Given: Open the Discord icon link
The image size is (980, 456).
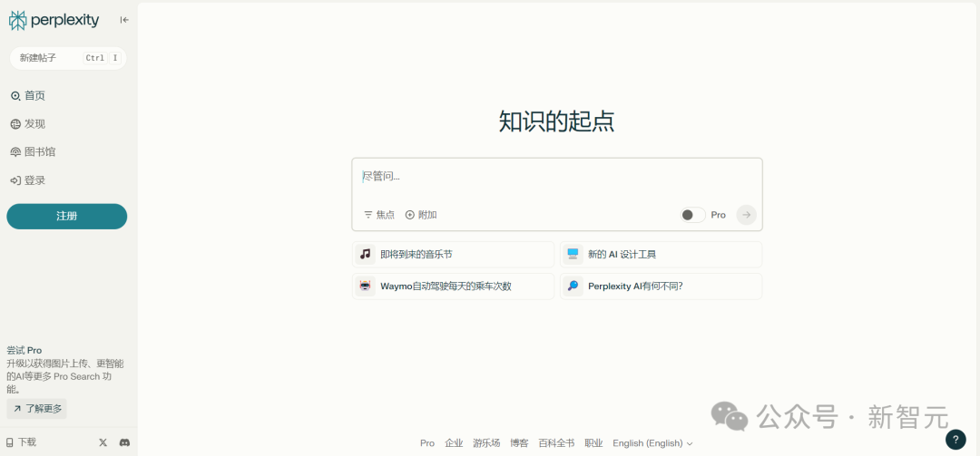Looking at the screenshot, I should [124, 442].
